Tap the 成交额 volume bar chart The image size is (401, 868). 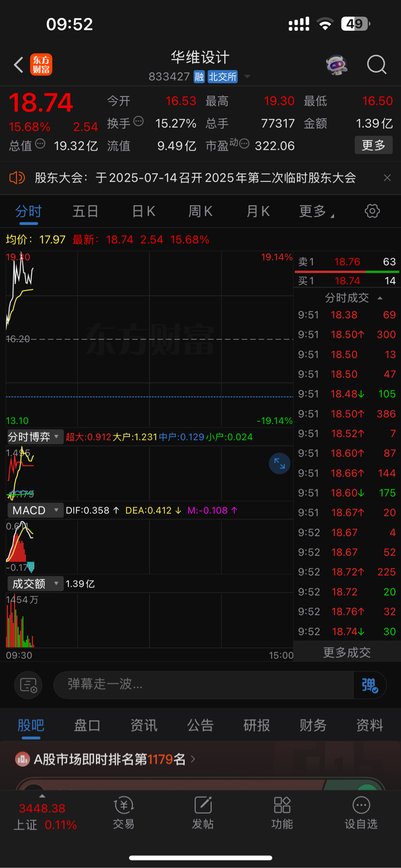[149, 620]
